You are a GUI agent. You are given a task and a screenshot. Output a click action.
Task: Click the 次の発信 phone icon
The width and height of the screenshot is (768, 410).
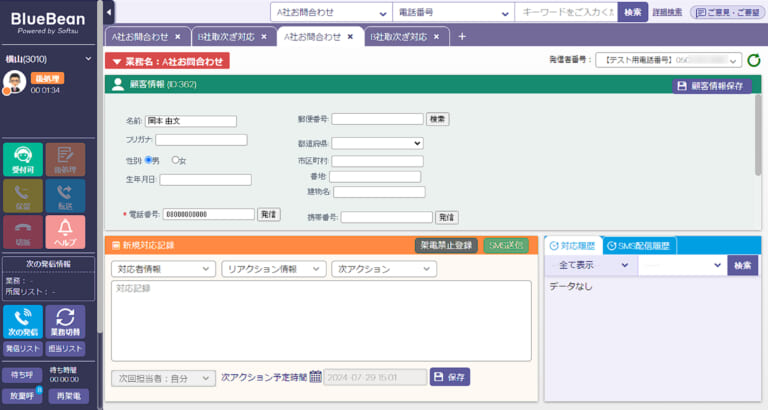[23, 320]
